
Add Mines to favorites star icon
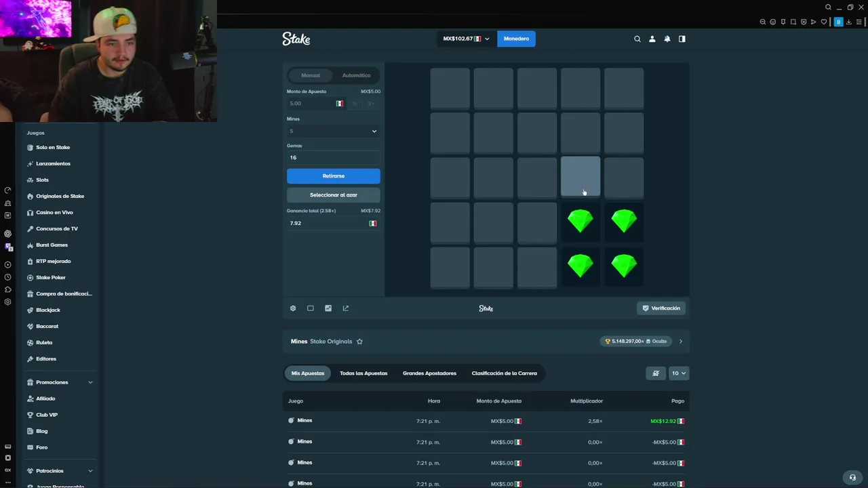click(x=359, y=342)
